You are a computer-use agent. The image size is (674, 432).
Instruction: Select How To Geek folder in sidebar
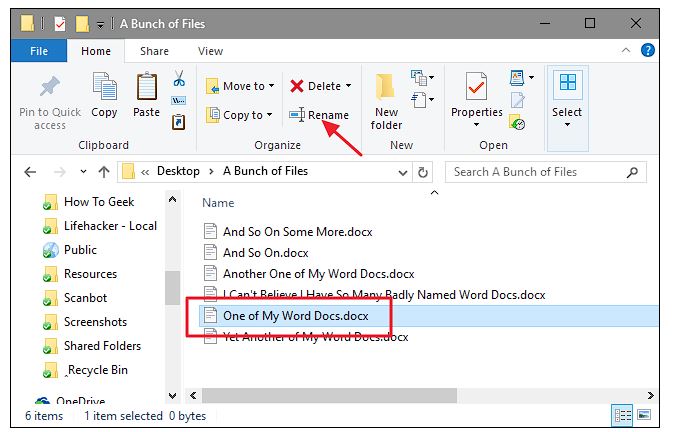[89, 202]
